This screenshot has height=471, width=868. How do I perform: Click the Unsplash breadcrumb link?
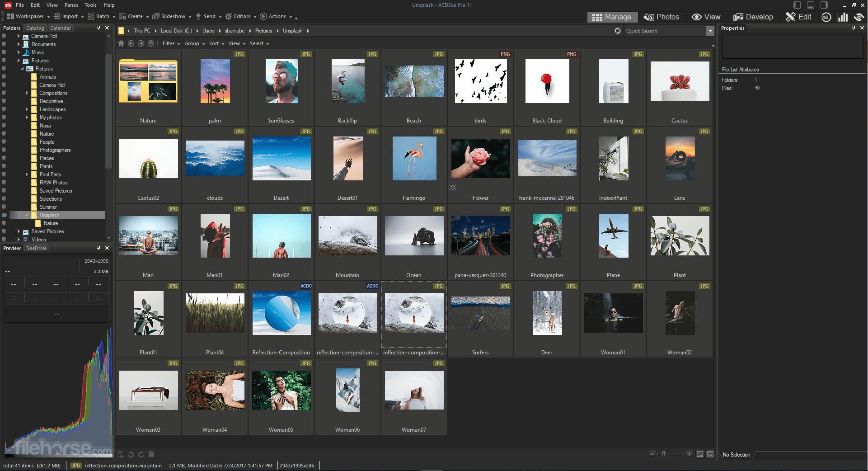(x=293, y=31)
